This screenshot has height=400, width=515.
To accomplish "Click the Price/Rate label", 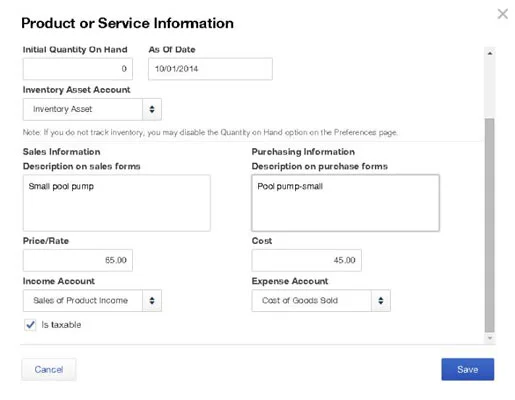I will (46, 241).
